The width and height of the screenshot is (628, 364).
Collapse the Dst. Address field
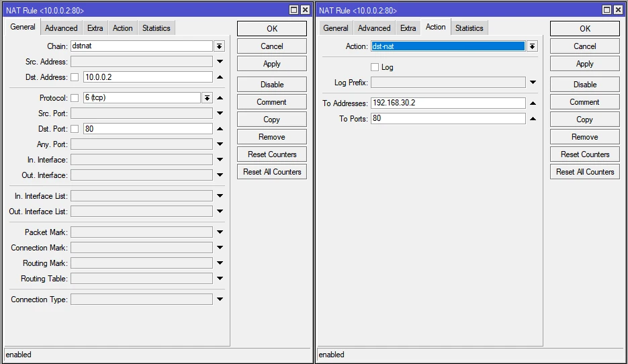pyautogui.click(x=220, y=77)
